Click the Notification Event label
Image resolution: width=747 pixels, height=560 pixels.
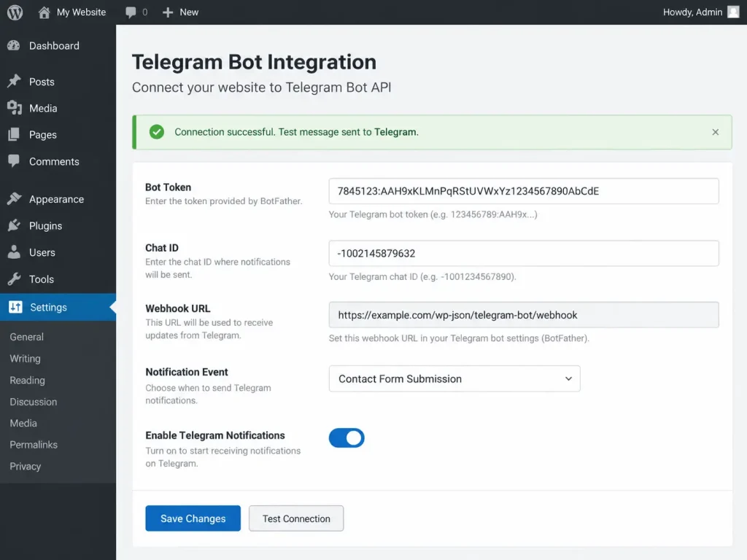pyautogui.click(x=187, y=372)
